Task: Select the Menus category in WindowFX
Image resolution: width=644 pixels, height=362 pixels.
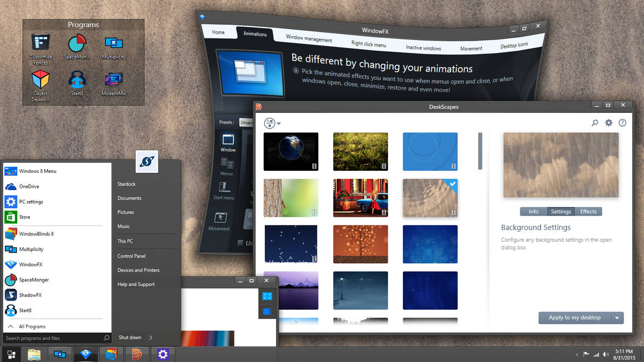Action: (x=226, y=167)
